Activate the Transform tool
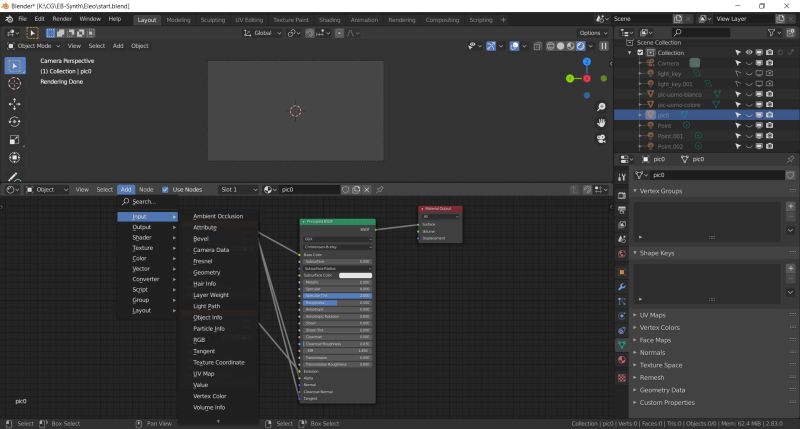800x429 pixels. 14,158
